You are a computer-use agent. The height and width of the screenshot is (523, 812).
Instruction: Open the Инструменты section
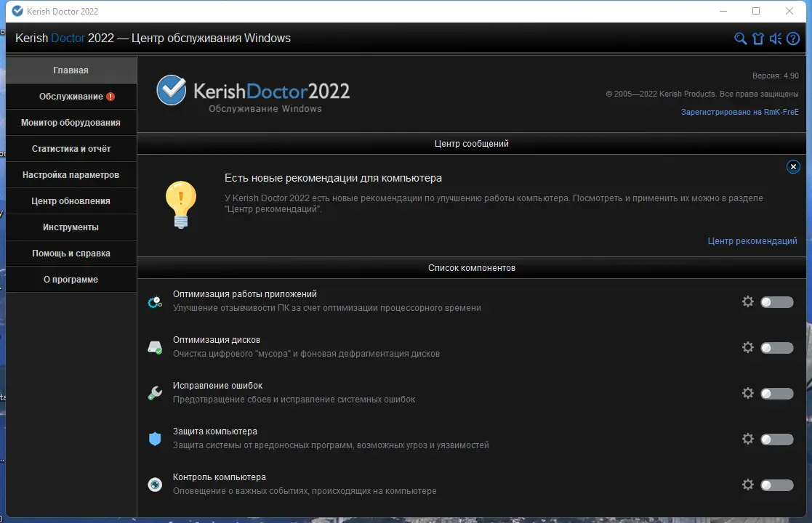pyautogui.click(x=71, y=227)
